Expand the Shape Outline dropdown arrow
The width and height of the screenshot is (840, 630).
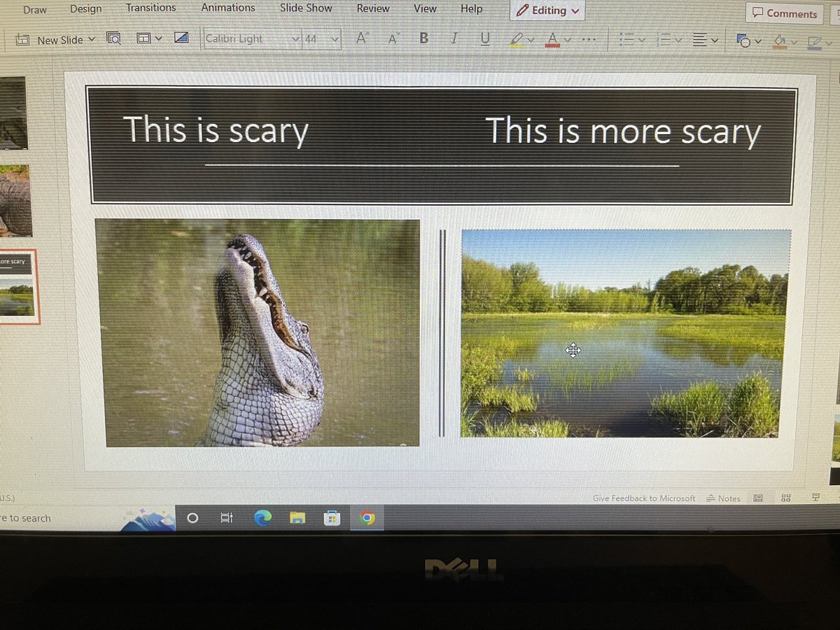click(x=827, y=43)
